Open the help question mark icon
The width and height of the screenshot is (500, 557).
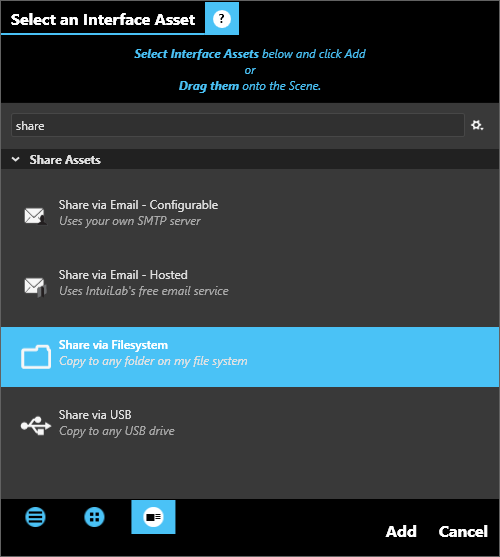point(222,18)
